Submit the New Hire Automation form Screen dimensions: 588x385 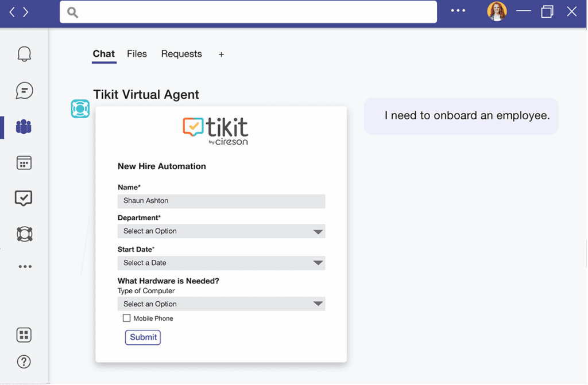click(143, 337)
